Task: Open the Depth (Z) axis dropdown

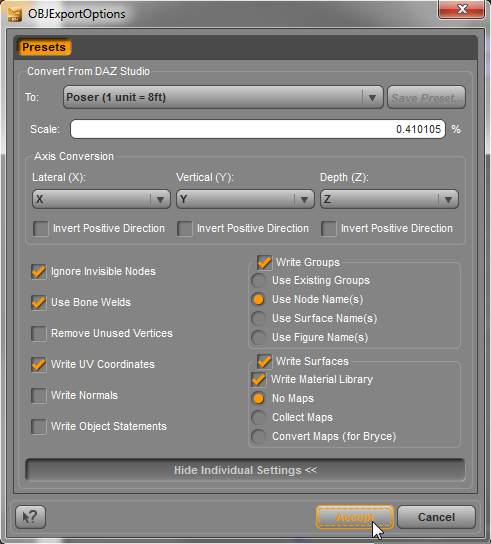Action: 389,199
